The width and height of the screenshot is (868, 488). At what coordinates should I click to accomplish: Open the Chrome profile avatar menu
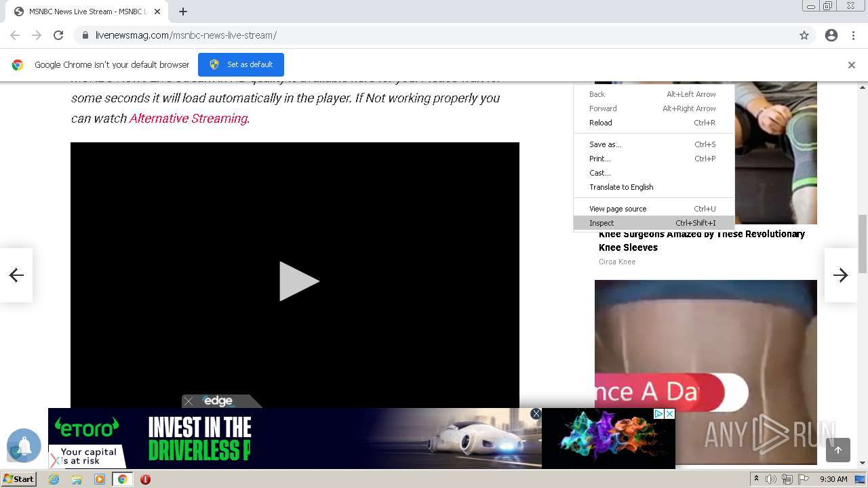tap(831, 35)
